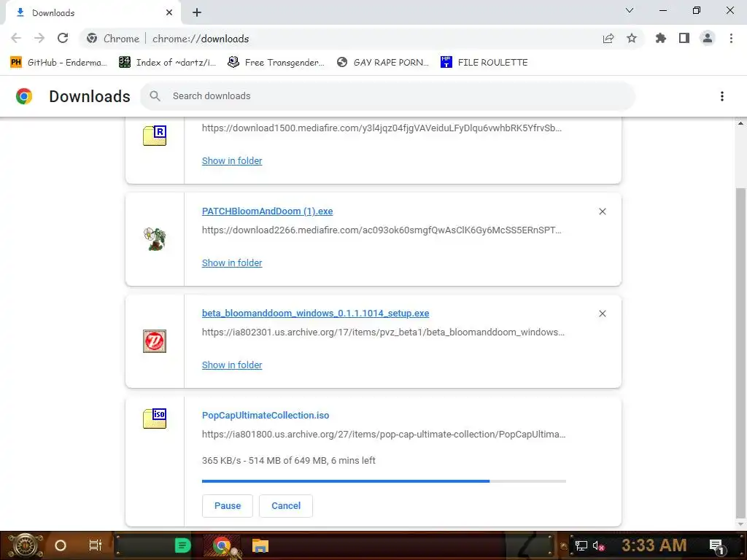The height and width of the screenshot is (560, 747).
Task: Remove PATCHBloomAndDoom (1).exe from list
Action: point(603,211)
